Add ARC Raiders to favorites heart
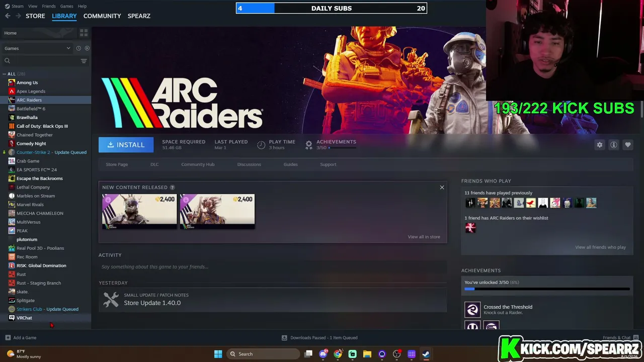 point(628,145)
